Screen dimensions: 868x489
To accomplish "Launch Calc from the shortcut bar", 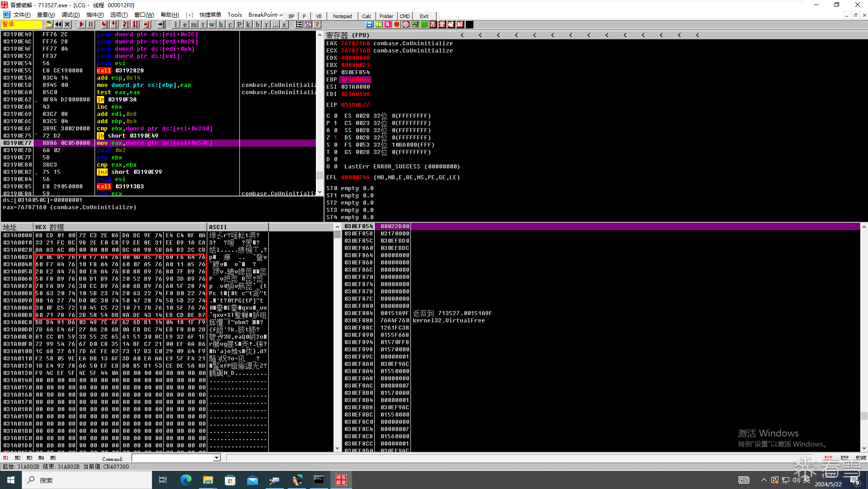I will point(367,16).
